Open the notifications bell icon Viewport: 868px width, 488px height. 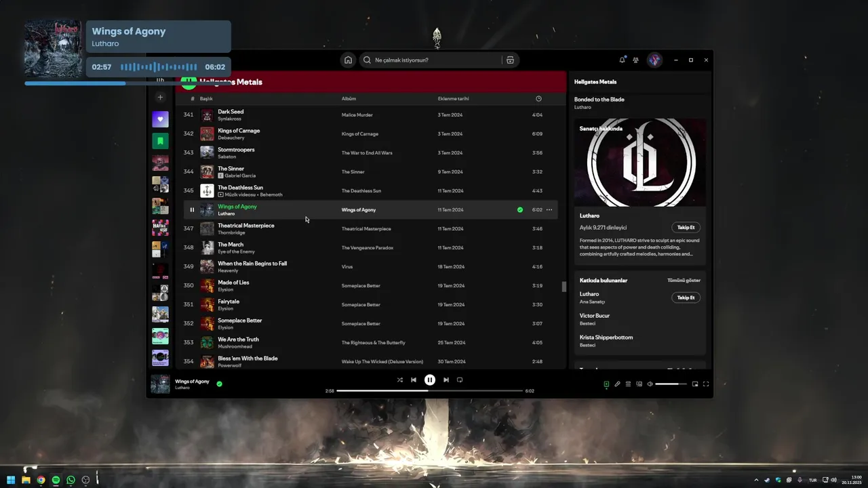click(x=622, y=60)
